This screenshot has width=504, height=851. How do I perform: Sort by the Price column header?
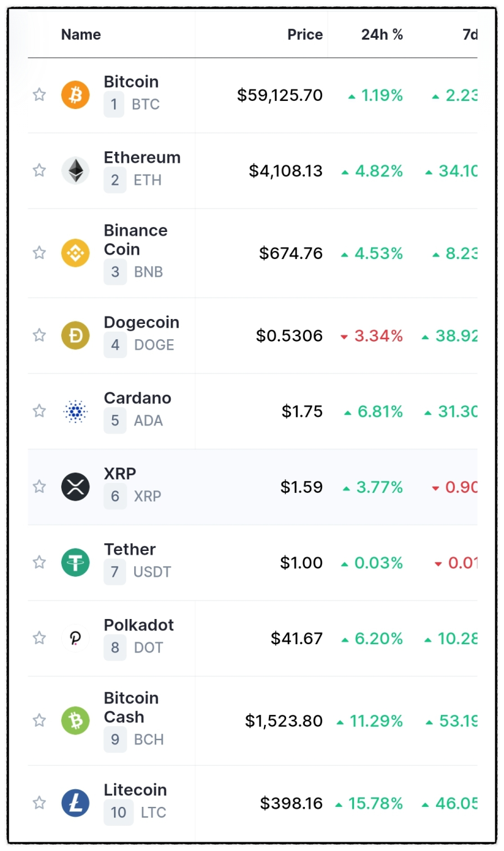pyautogui.click(x=305, y=35)
